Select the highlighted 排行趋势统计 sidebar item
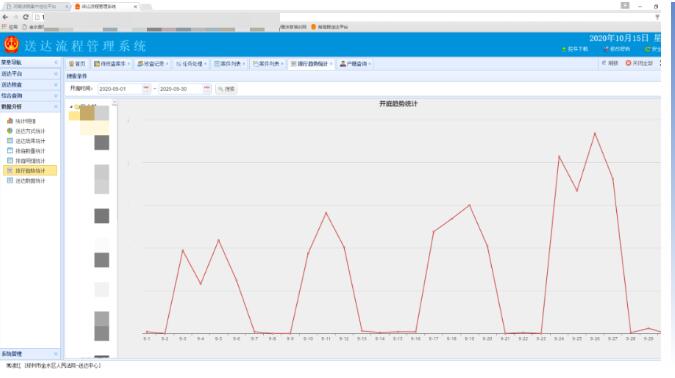This screenshot has width=675, height=378. pos(30,171)
